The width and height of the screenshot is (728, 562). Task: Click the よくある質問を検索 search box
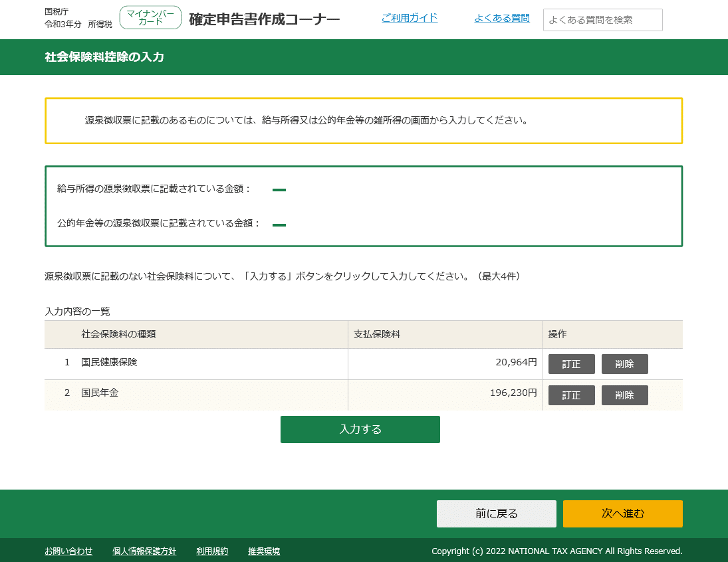pyautogui.click(x=602, y=19)
